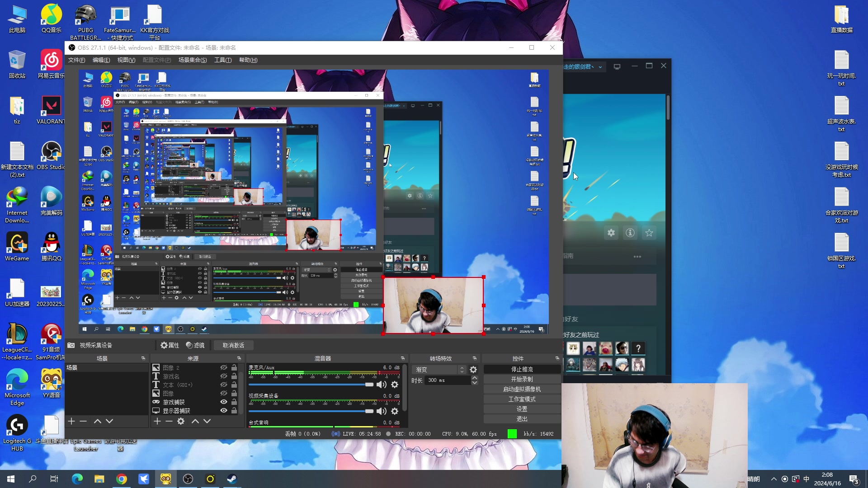Pop out the 来源 dock panel
Screen dimensions: 868x488
239,358
